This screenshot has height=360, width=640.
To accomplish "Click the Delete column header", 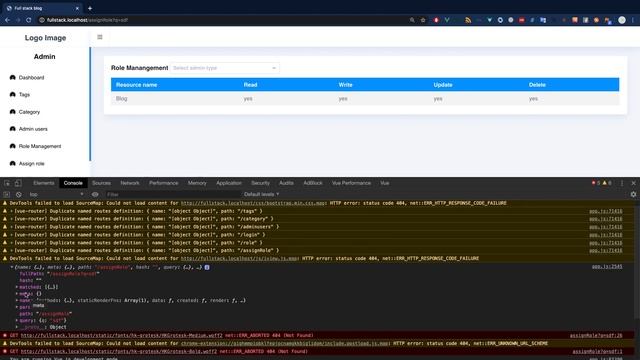I will 537,85.
